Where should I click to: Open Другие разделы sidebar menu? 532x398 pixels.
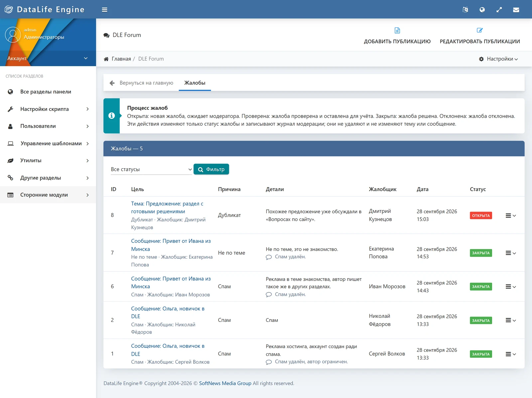[x=48, y=178]
